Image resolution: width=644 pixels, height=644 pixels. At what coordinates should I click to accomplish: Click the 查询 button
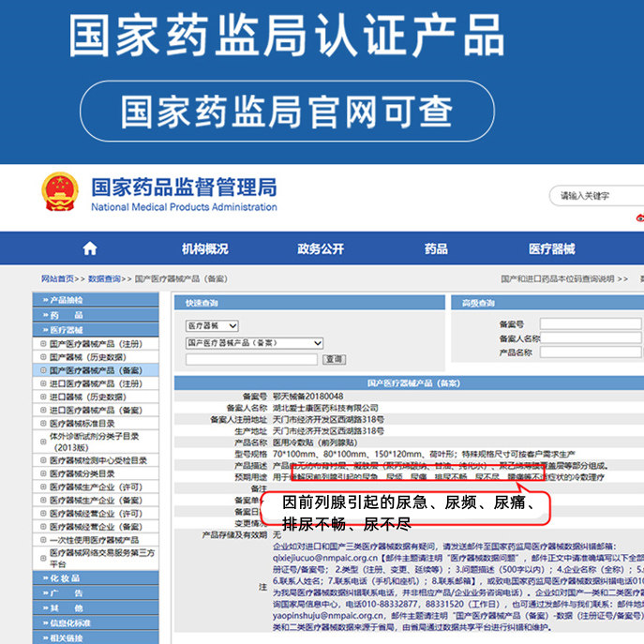coord(334,359)
